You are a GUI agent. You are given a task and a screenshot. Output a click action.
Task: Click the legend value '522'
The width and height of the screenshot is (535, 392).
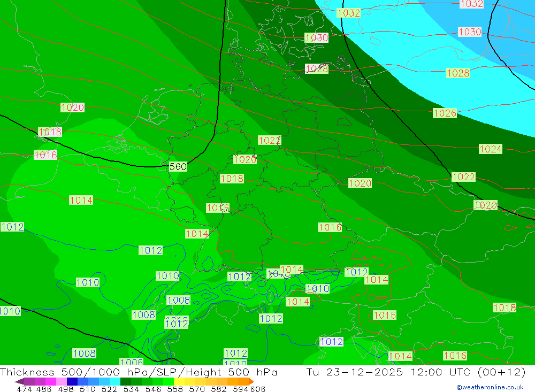pyautogui.click(x=109, y=389)
